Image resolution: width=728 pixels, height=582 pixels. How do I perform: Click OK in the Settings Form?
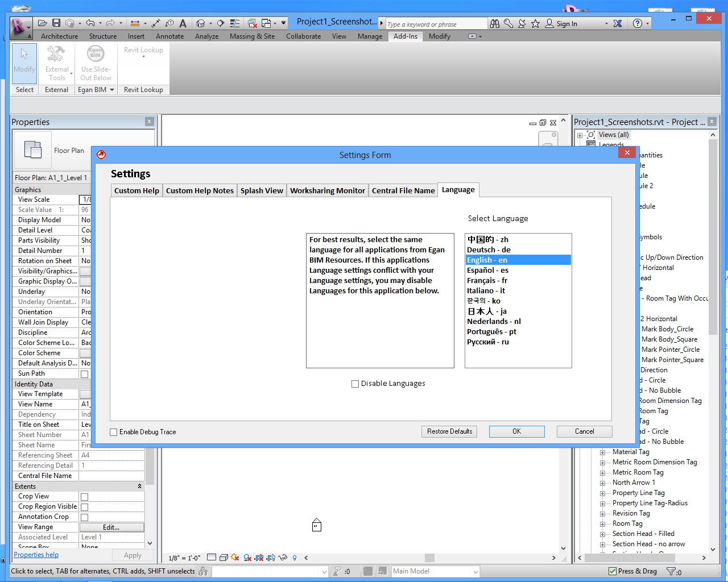(x=516, y=431)
